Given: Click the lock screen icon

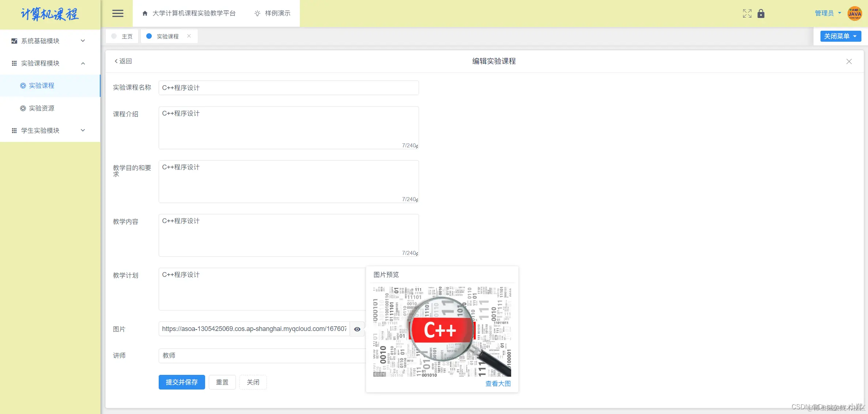Looking at the screenshot, I should (761, 14).
